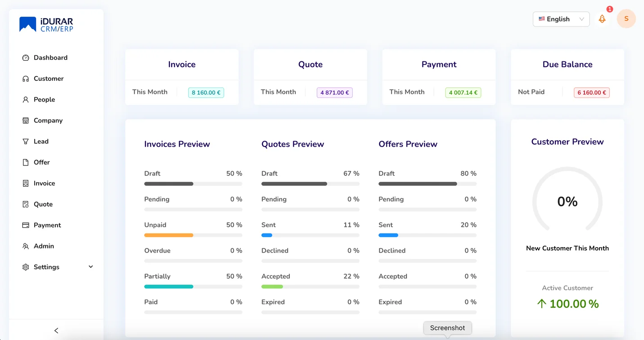Click the Invoice summary card title
Viewport: 644px width, 340px height.
click(182, 64)
